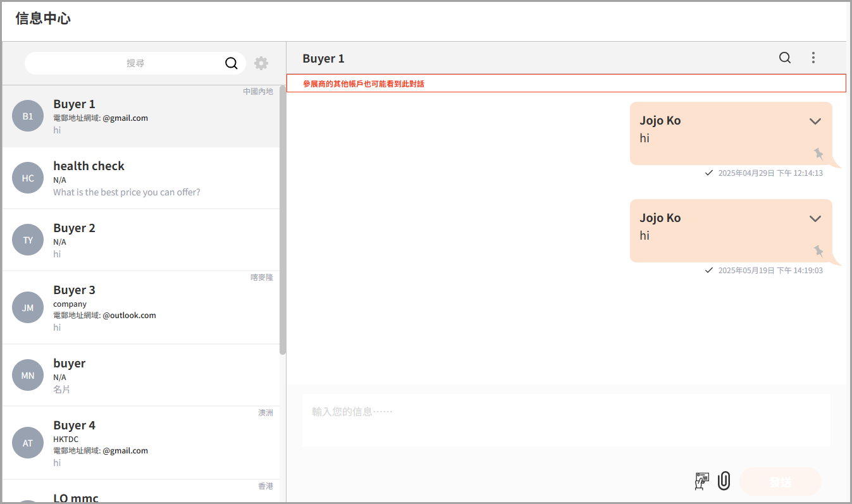
Task: Search within conversation using the header magnifier
Action: [x=785, y=58]
